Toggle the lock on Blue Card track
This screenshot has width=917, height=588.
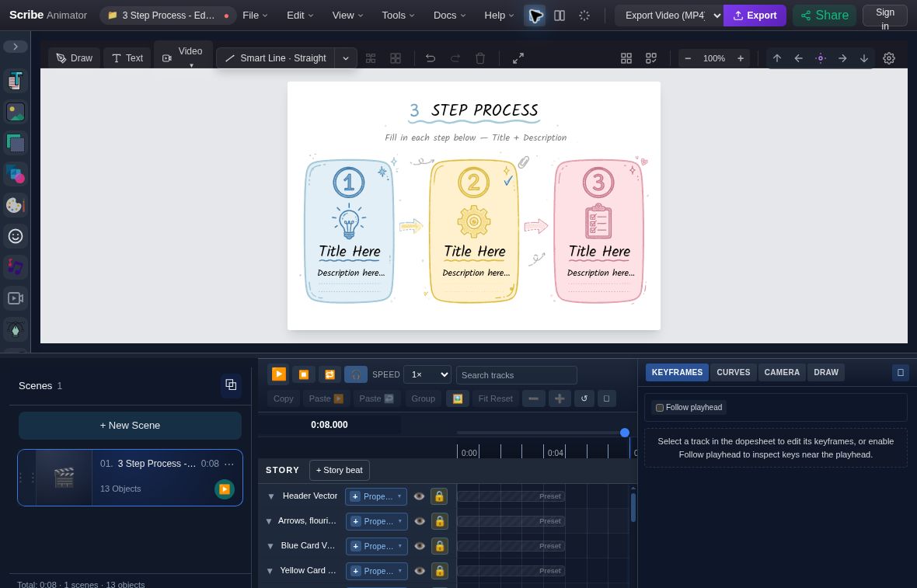pos(439,546)
